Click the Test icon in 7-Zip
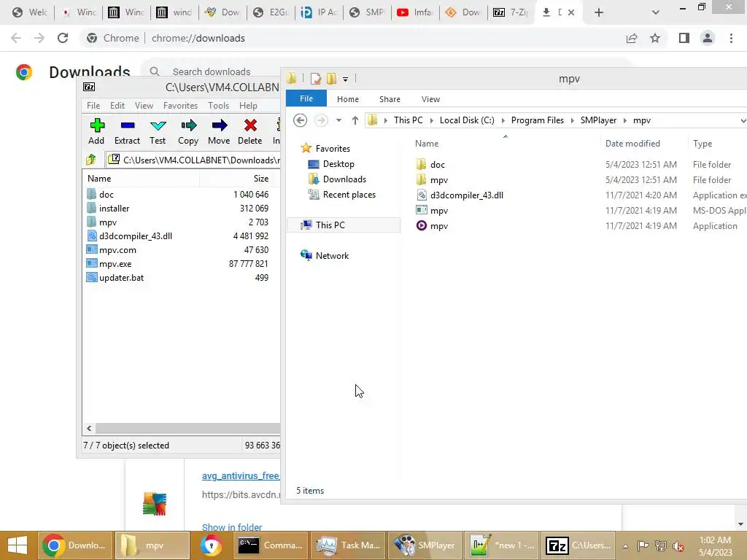This screenshot has width=747, height=560. (158, 131)
